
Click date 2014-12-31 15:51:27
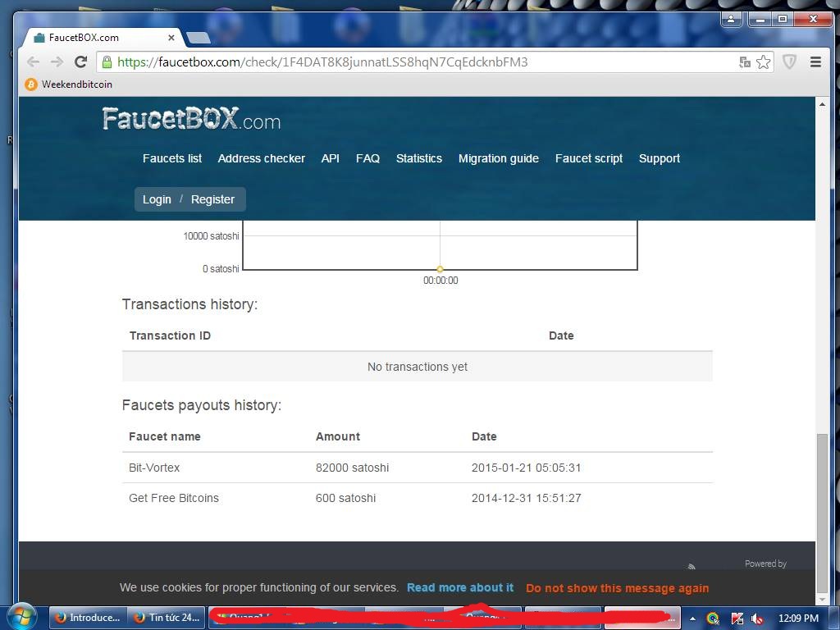526,498
